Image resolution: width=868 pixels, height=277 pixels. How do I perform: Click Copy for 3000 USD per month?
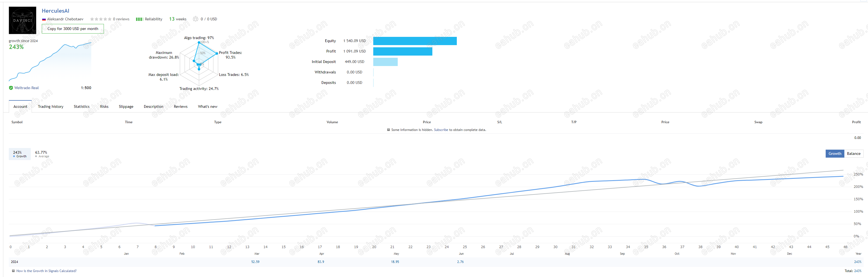(73, 29)
